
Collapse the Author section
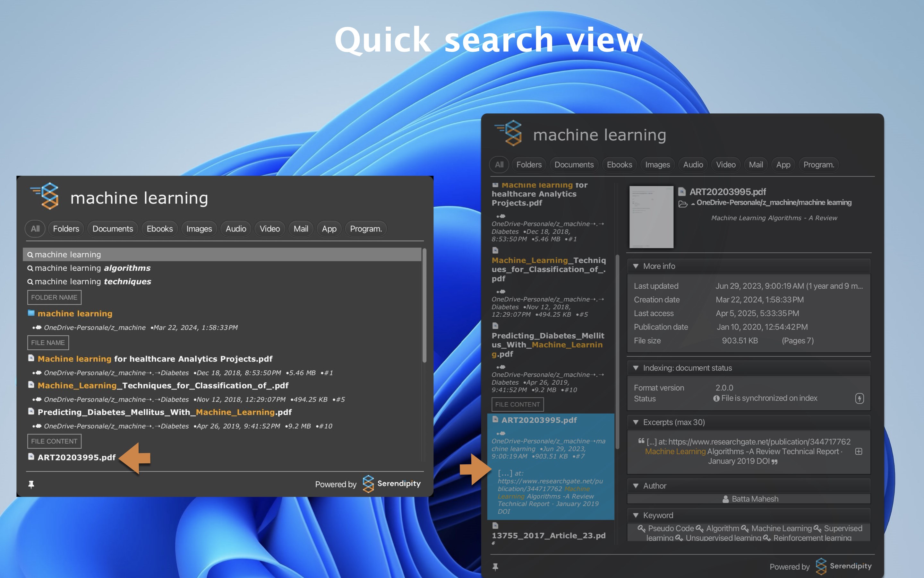pyautogui.click(x=636, y=486)
